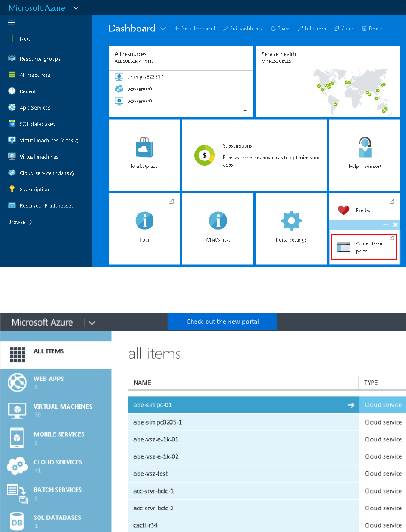The image size is (406, 532).
Task: Open external link icon on Tour tile
Action: coord(171,201)
